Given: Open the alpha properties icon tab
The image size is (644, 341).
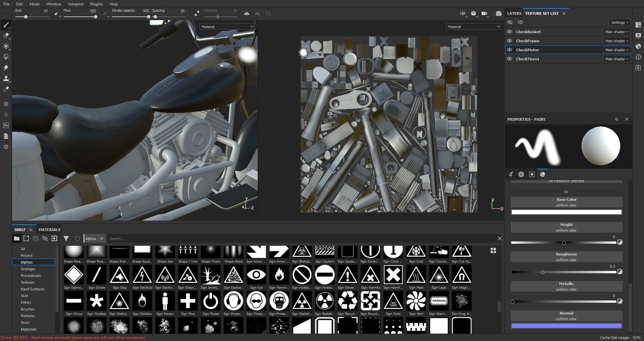Looking at the screenshot, I should 521,174.
